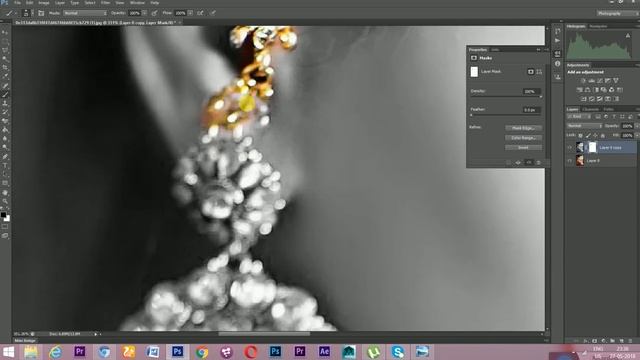Open the Brush panel from options bar
640x360 pixels.
(x=41, y=13)
